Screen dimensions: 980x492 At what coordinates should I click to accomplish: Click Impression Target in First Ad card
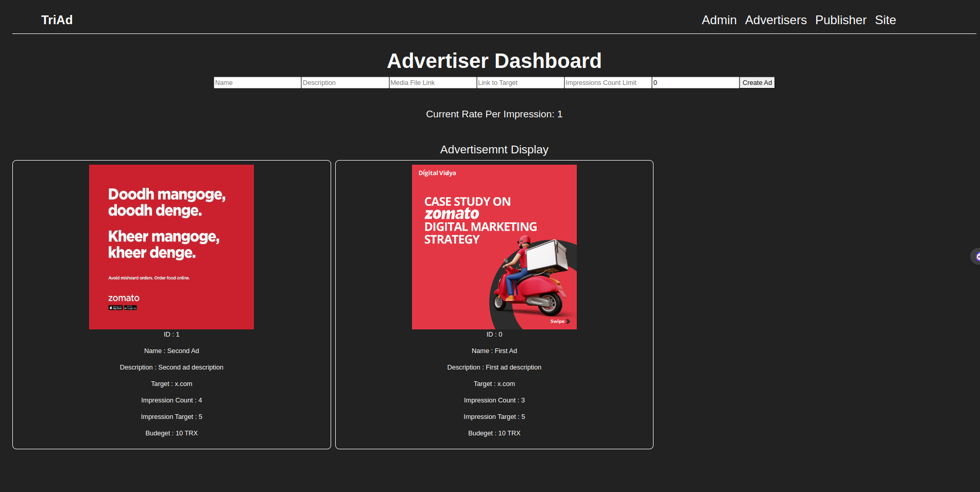494,417
